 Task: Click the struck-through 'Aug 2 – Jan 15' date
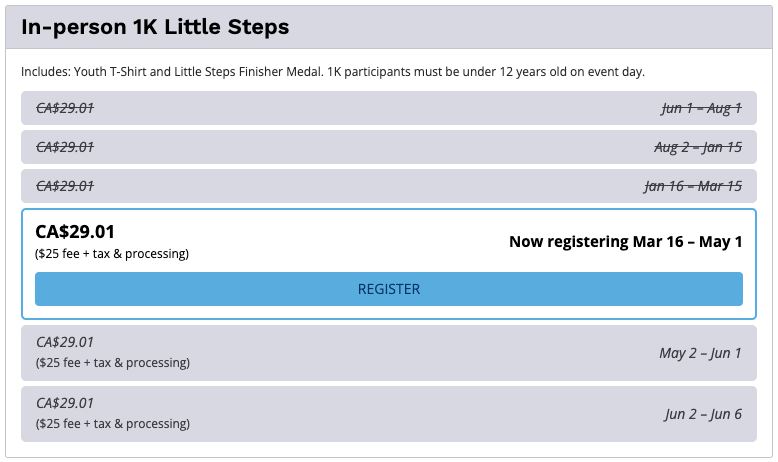click(x=697, y=147)
